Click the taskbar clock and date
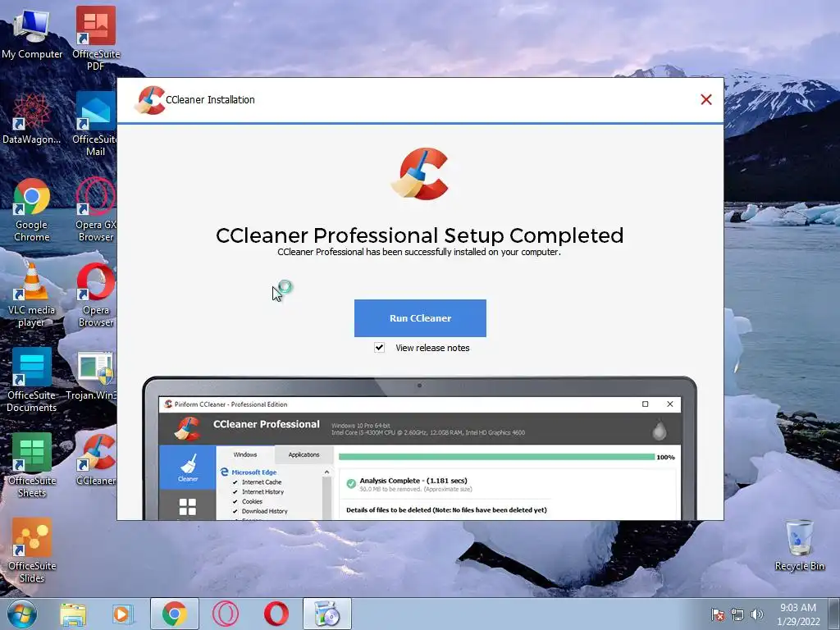840x630 pixels. (x=798, y=614)
